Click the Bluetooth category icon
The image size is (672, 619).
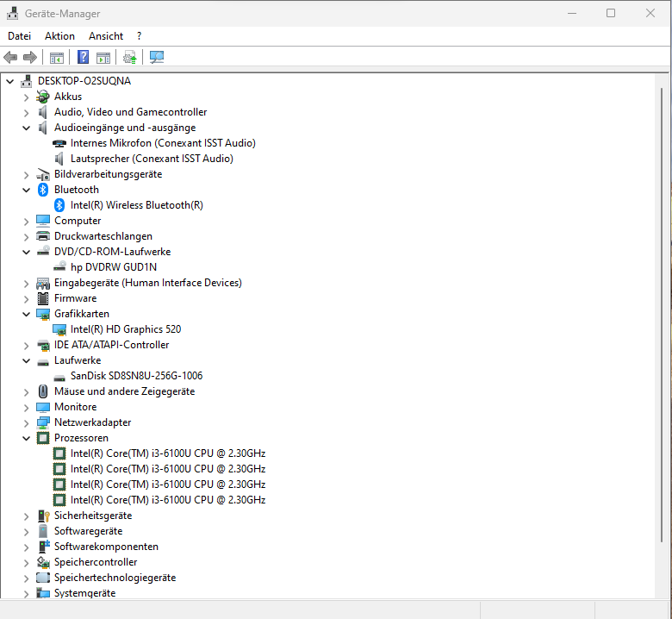coord(43,190)
